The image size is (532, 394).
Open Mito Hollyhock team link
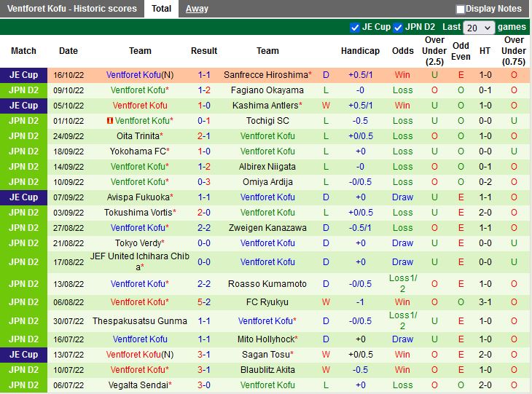266,339
